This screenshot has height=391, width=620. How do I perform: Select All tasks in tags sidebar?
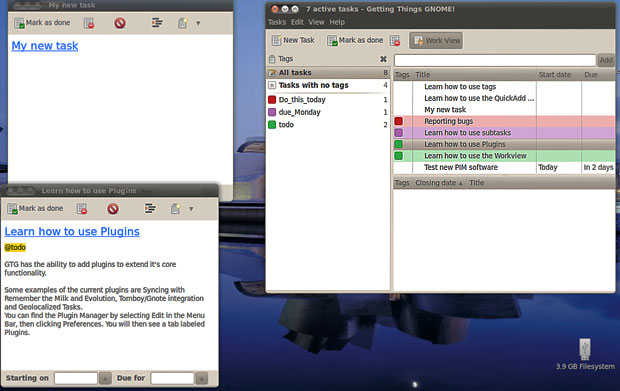point(328,73)
